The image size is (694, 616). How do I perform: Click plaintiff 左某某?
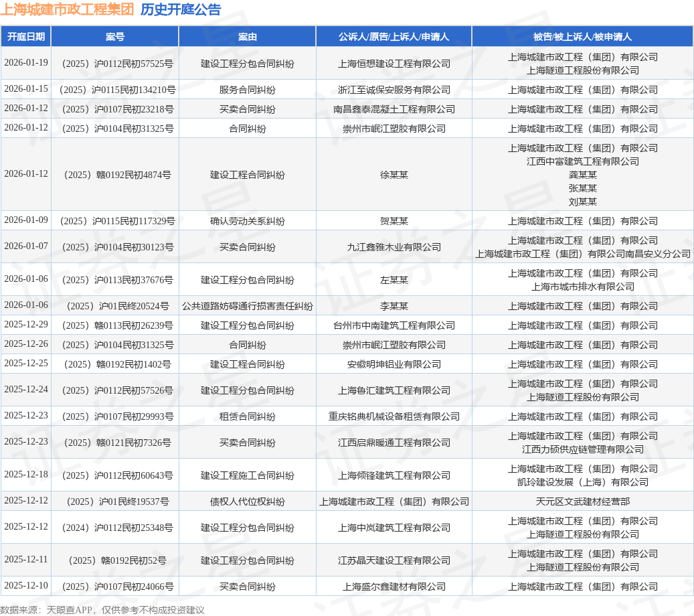coord(394,280)
